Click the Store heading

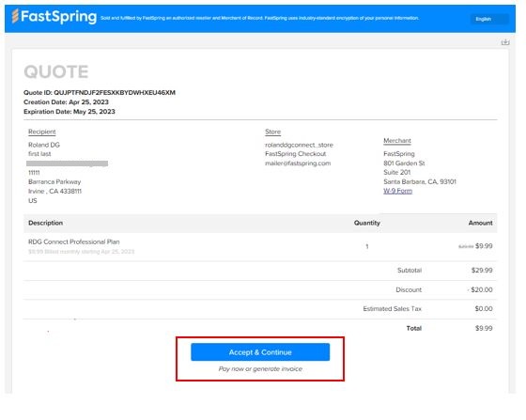coord(272,132)
